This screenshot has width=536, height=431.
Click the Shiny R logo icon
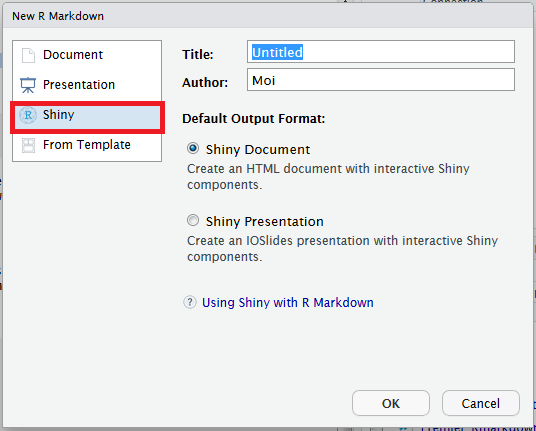28,115
